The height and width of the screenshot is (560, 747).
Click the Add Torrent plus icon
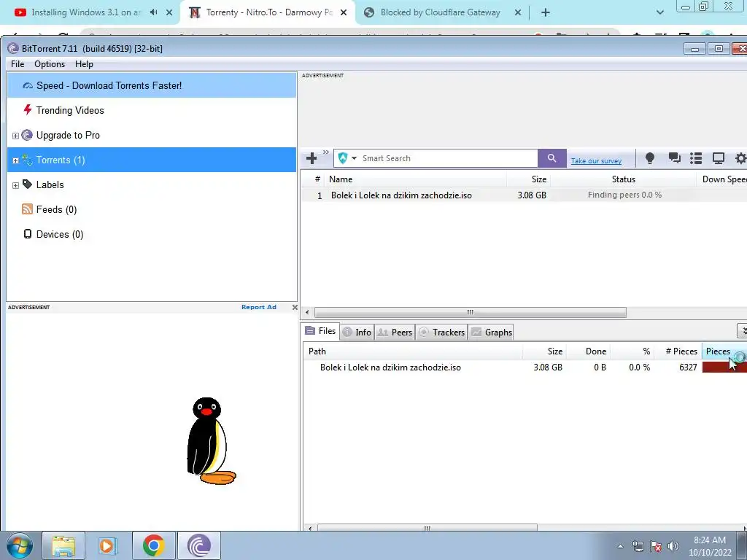(x=311, y=158)
